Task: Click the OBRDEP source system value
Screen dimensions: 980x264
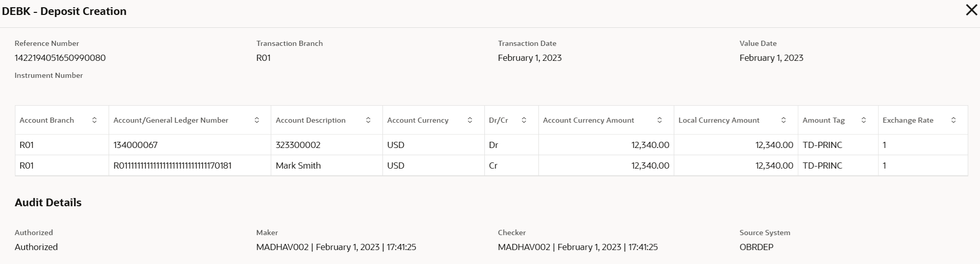Action: [x=756, y=247]
